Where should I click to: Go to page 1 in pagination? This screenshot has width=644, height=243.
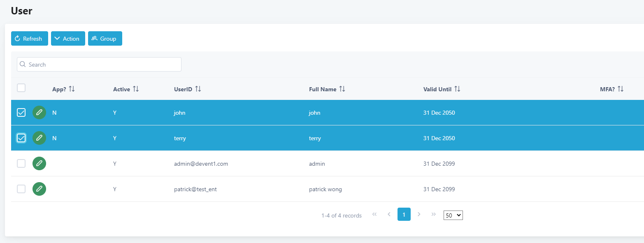tap(404, 215)
